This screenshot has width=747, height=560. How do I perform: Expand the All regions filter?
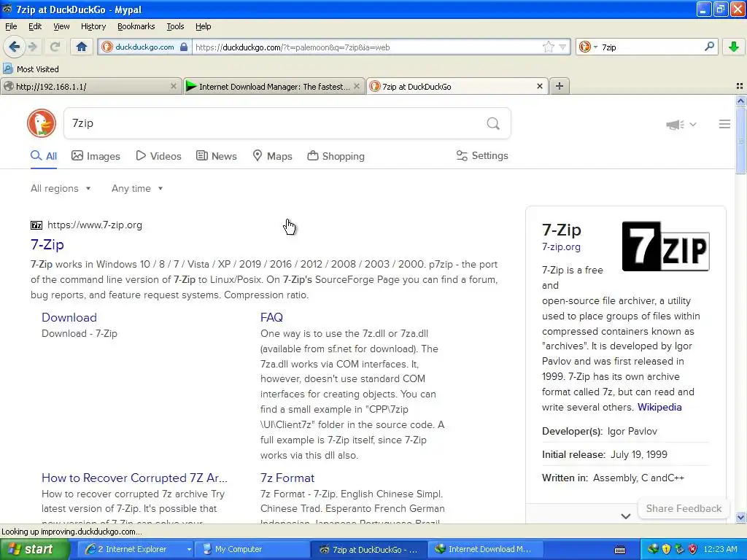(61, 189)
